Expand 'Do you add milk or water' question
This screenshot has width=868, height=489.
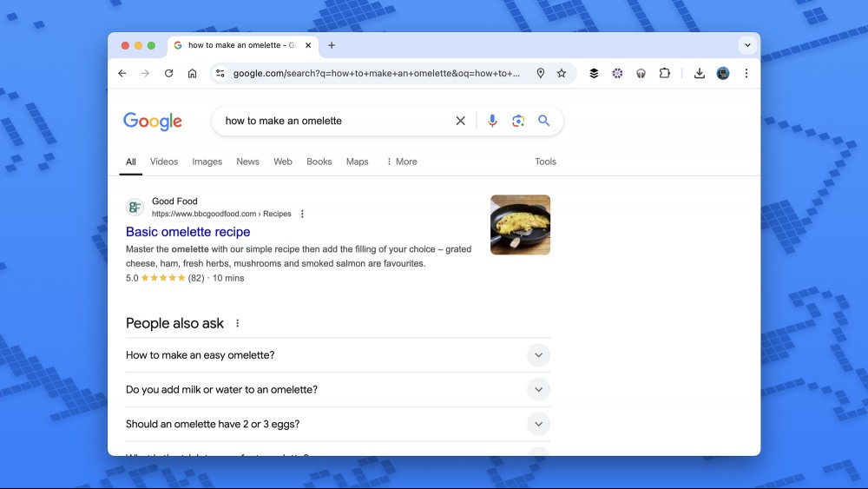coord(538,389)
